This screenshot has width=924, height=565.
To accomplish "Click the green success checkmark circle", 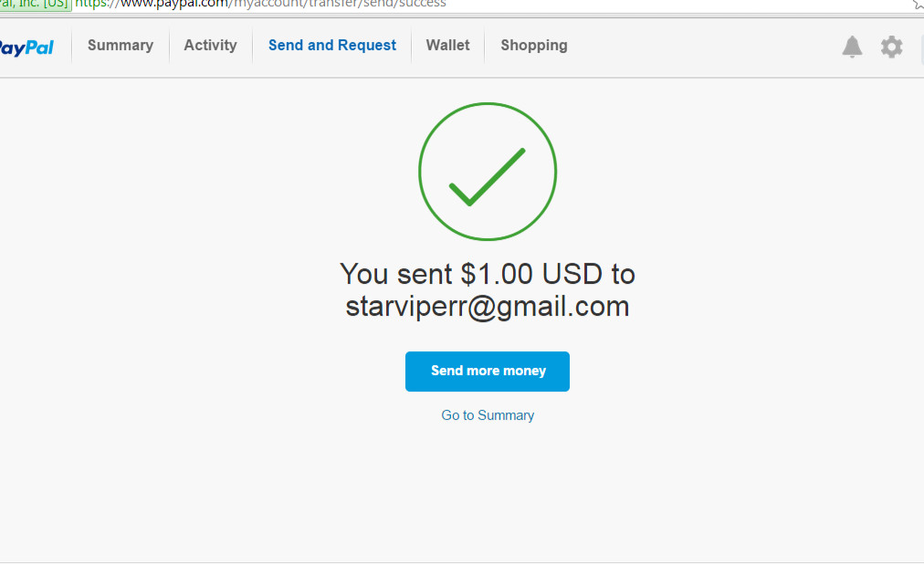I will click(488, 172).
